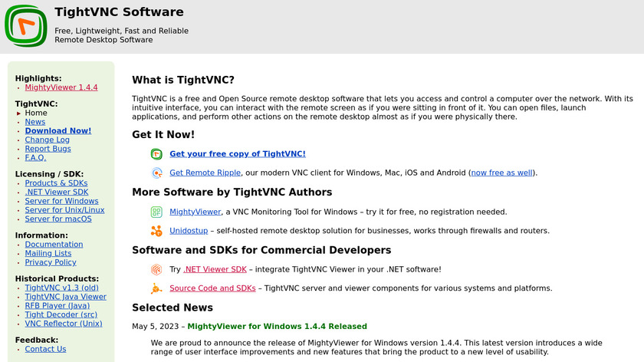This screenshot has width=644, height=362.
Task: Click the Remote Ripple icon
Action: click(156, 173)
